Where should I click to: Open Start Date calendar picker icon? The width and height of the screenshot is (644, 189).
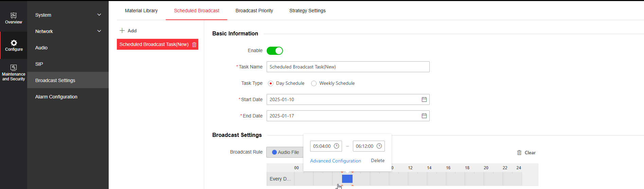coord(424,99)
